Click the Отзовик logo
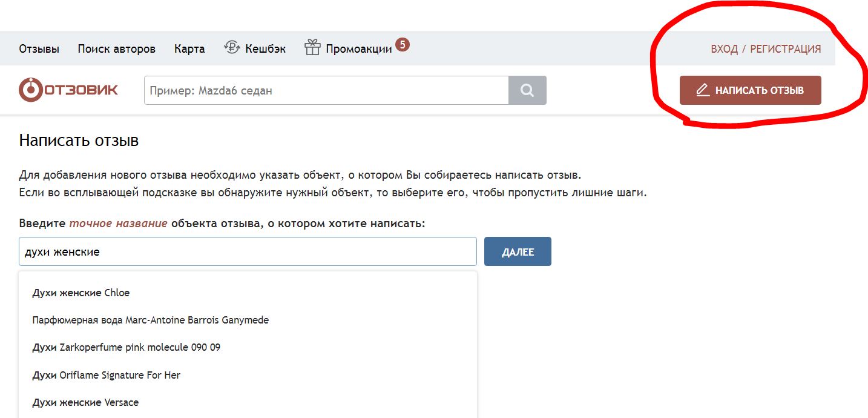This screenshot has width=868, height=418. point(68,90)
